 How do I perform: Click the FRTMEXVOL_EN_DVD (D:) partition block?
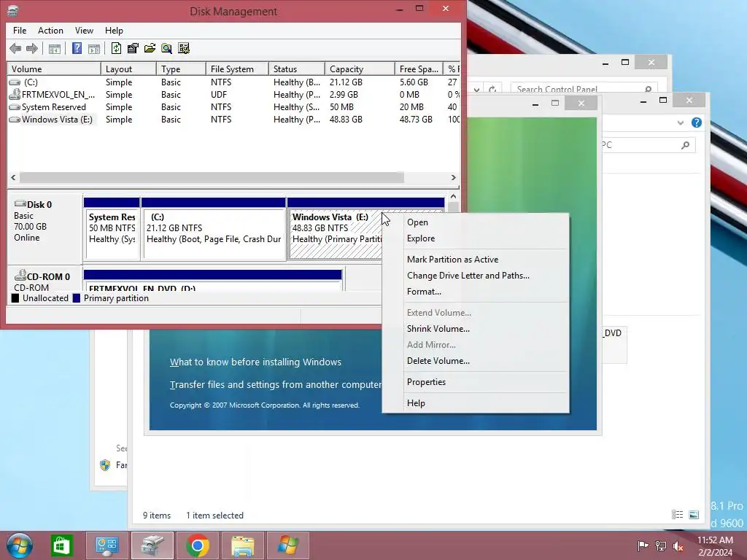click(212, 281)
